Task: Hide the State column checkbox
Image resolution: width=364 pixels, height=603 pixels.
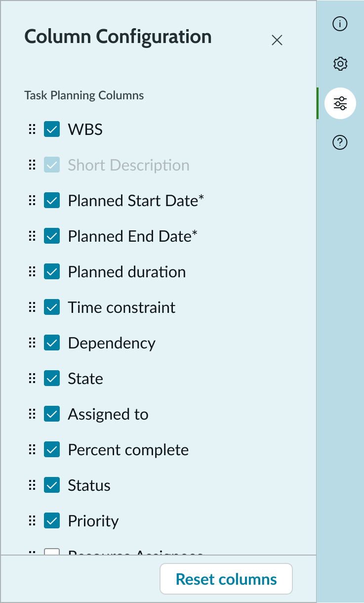Action: (52, 379)
